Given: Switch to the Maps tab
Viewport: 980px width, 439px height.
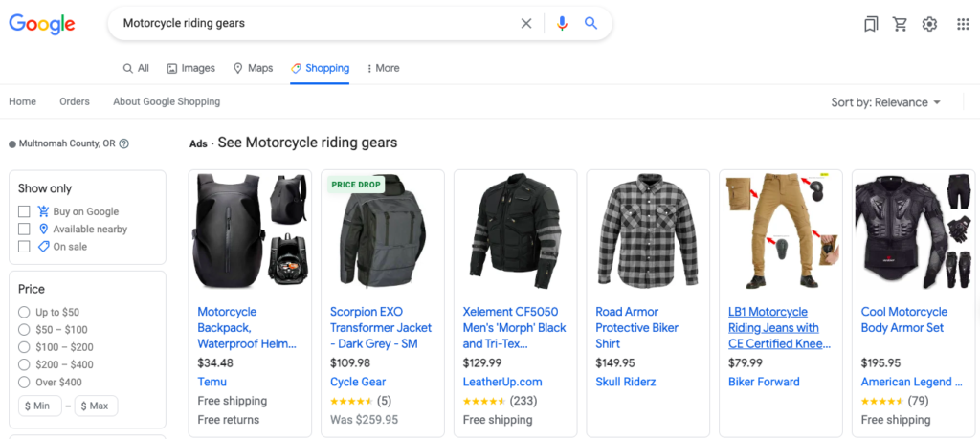Looking at the screenshot, I should (253, 68).
